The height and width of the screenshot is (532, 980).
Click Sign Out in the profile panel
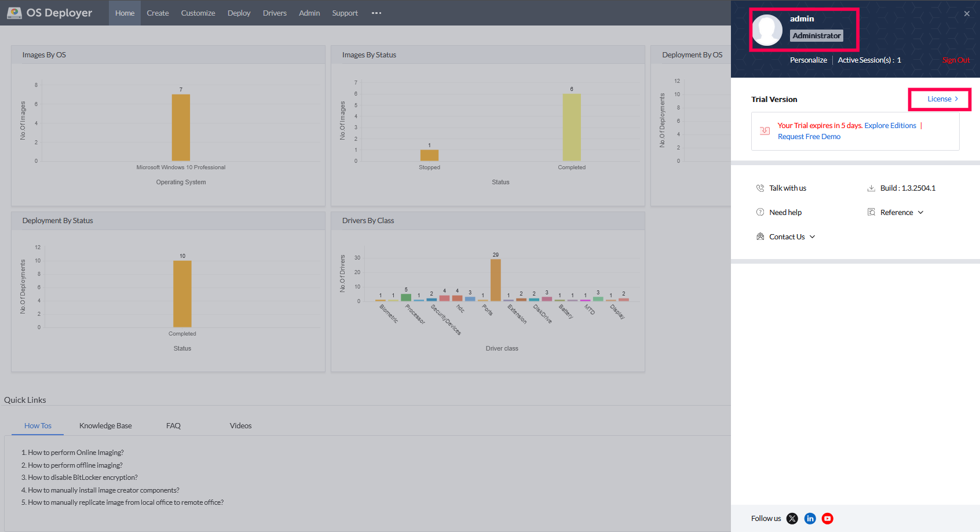pos(956,60)
